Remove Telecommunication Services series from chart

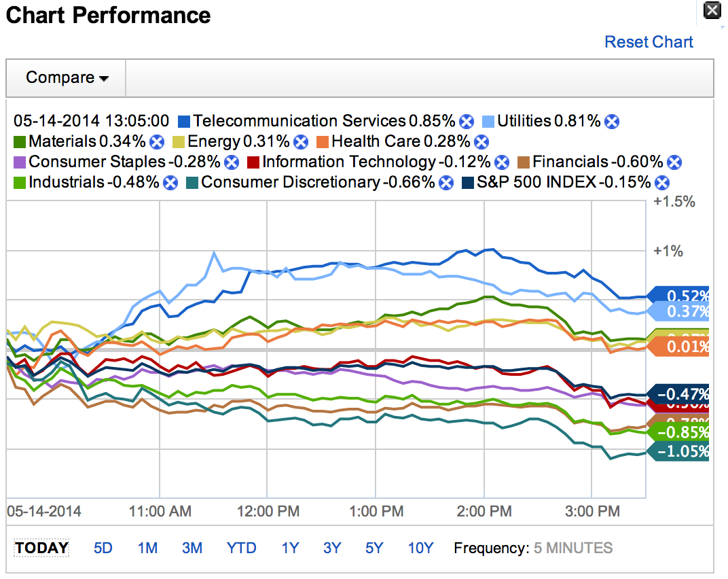466,122
